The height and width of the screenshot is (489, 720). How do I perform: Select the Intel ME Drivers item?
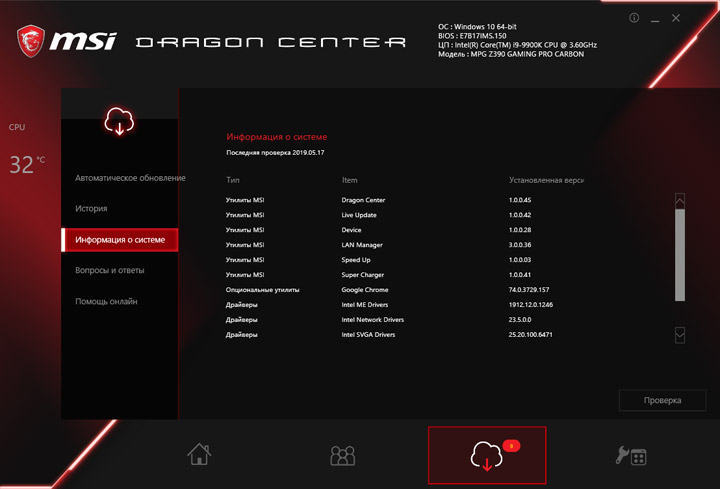tap(365, 304)
